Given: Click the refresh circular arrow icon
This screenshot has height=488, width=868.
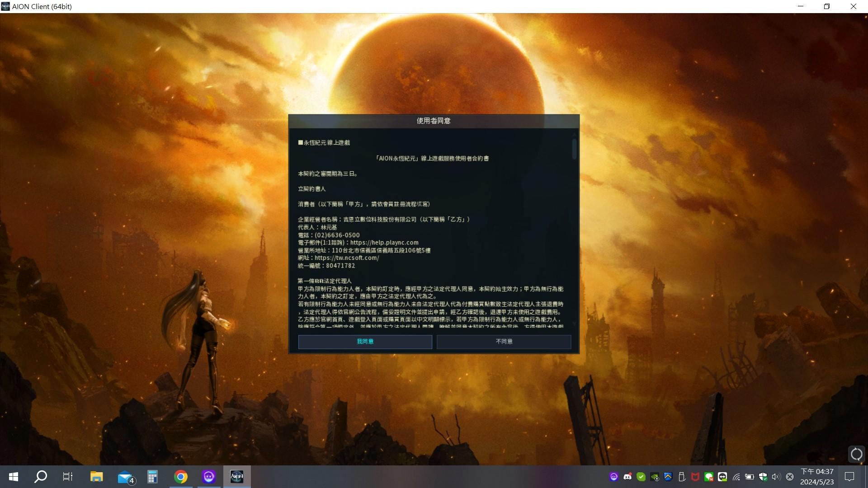Looking at the screenshot, I should 856,454.
